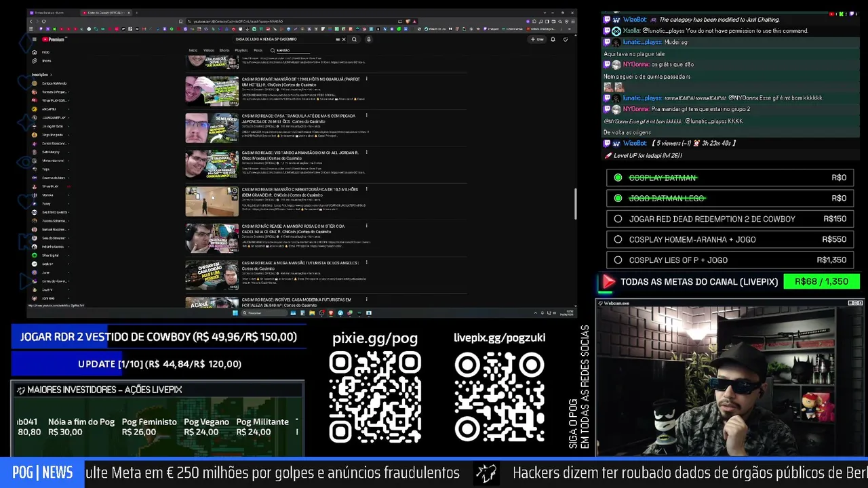Open YouTube notifications bell

pyautogui.click(x=553, y=39)
